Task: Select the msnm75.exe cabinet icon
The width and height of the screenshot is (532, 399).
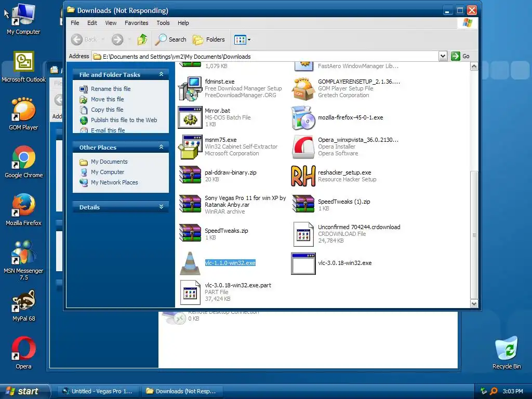Action: [x=190, y=147]
